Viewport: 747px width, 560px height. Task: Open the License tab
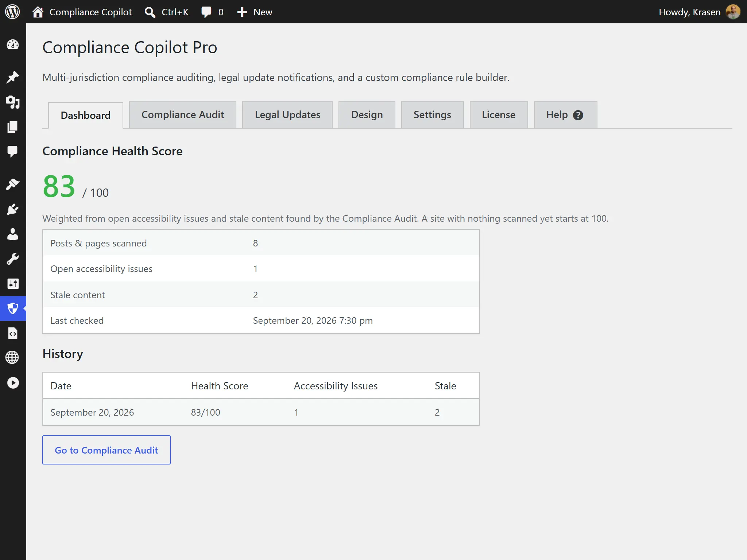tap(499, 115)
